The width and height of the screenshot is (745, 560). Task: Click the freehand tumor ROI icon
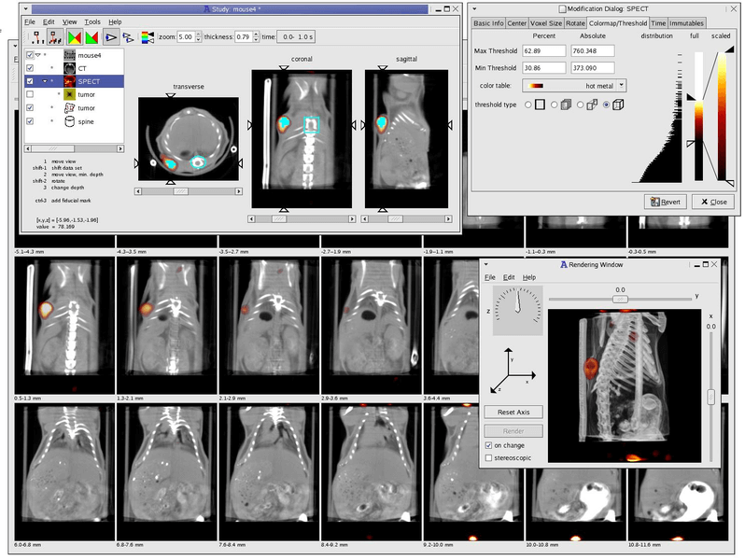pyautogui.click(x=69, y=108)
